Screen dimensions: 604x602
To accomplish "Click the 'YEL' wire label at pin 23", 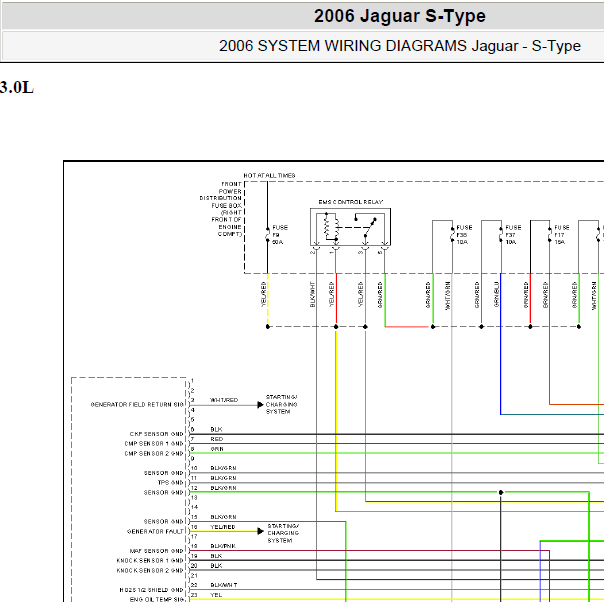I will pyautogui.click(x=216, y=595).
